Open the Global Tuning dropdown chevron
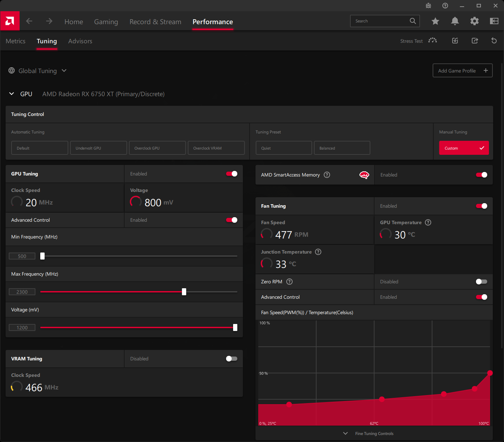Screen dimensions: 504x442 pos(64,70)
